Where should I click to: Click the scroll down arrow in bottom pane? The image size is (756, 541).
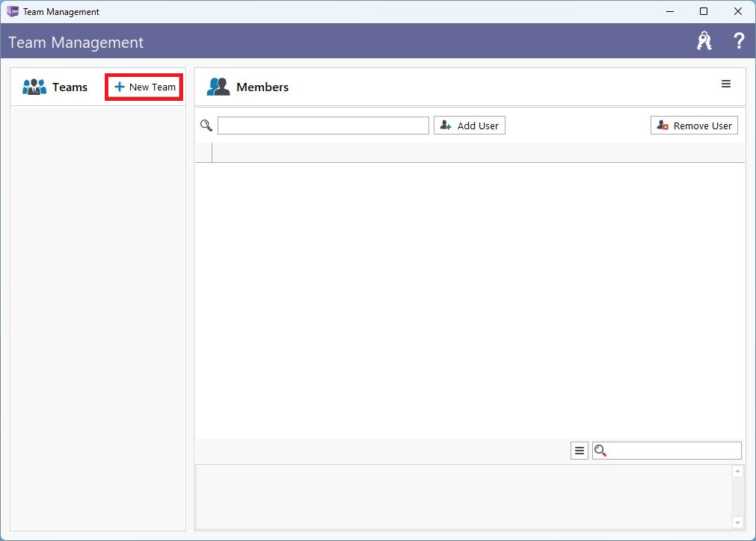pos(737,523)
